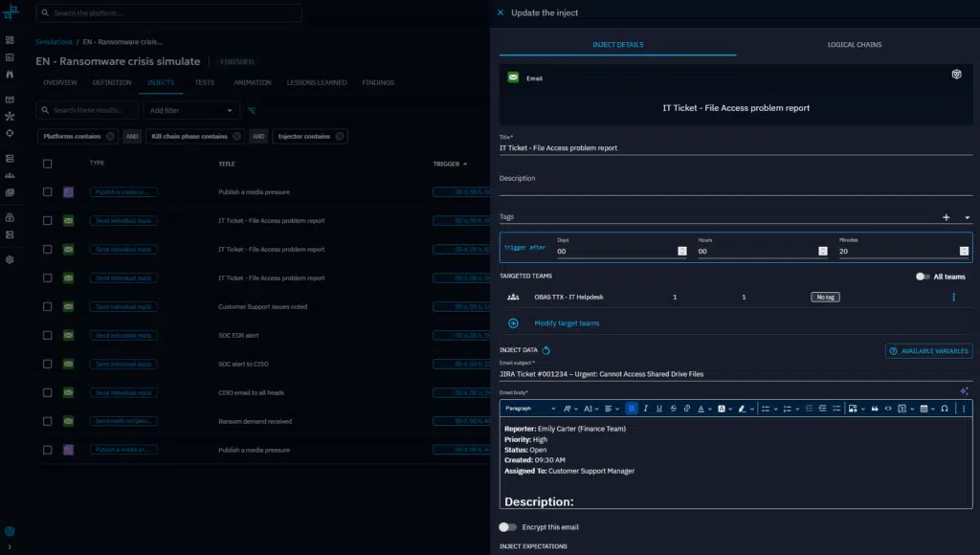Click the block quote icon in editor toolbar
980x555 pixels.
[875, 409]
